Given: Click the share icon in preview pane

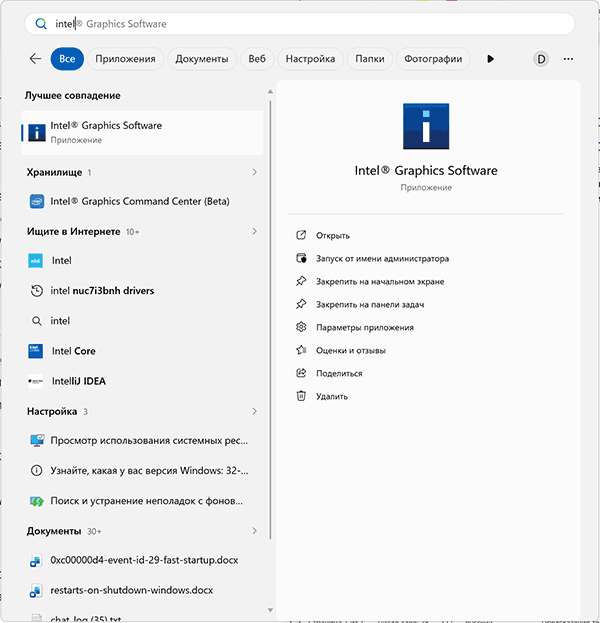Looking at the screenshot, I should coord(301,373).
